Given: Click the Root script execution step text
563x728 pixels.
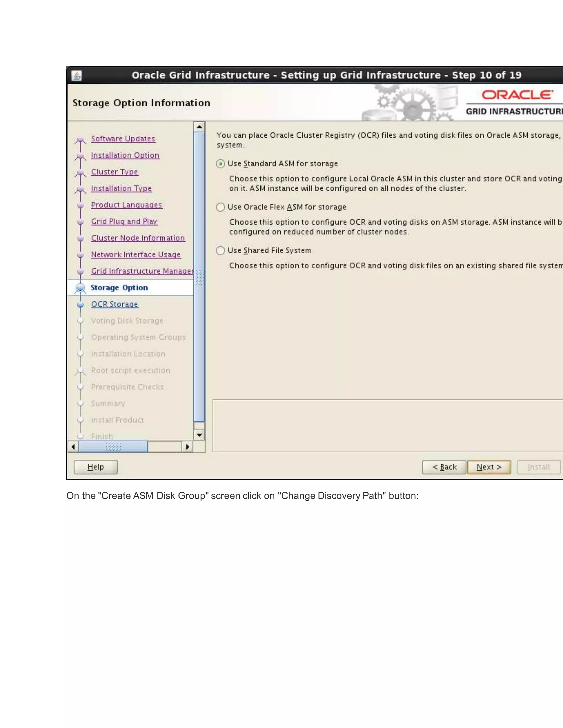Looking at the screenshot, I should pyautogui.click(x=130, y=370).
